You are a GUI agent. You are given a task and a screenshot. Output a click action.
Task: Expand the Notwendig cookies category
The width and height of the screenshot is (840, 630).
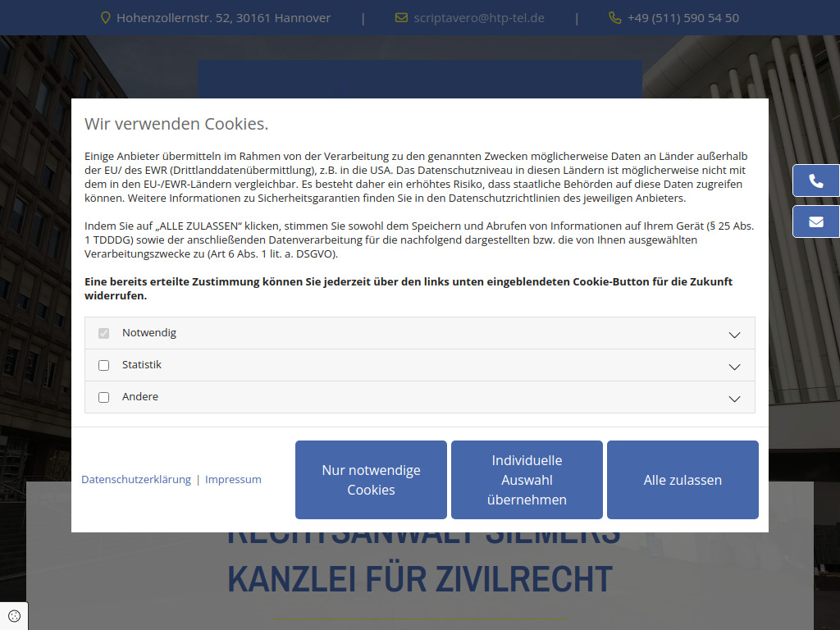pos(734,333)
